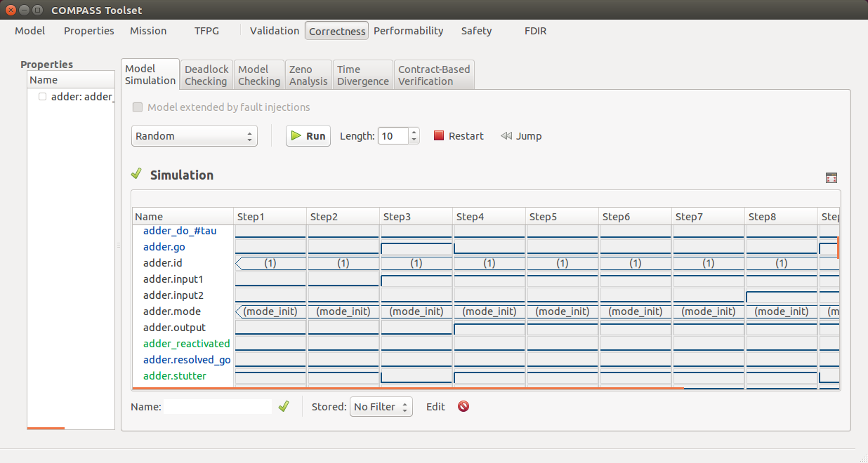Click the simulation view options icon

click(x=831, y=178)
